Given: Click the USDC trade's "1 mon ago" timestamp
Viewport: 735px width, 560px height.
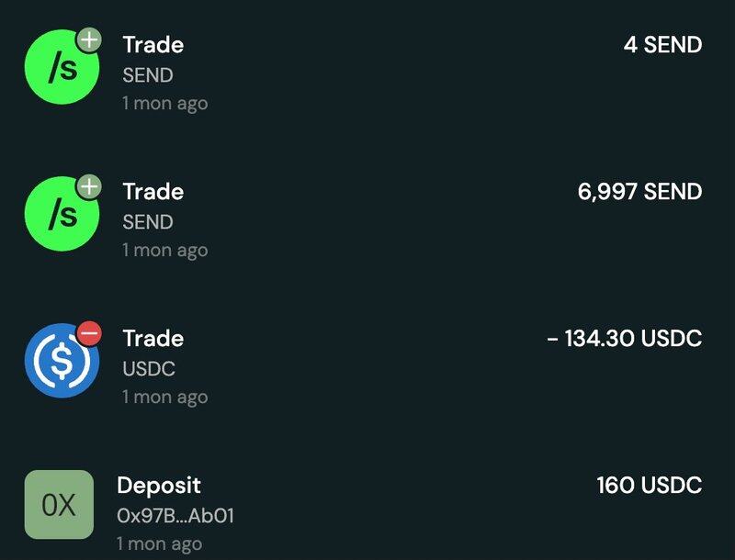Looking at the screenshot, I should pyautogui.click(x=165, y=397).
